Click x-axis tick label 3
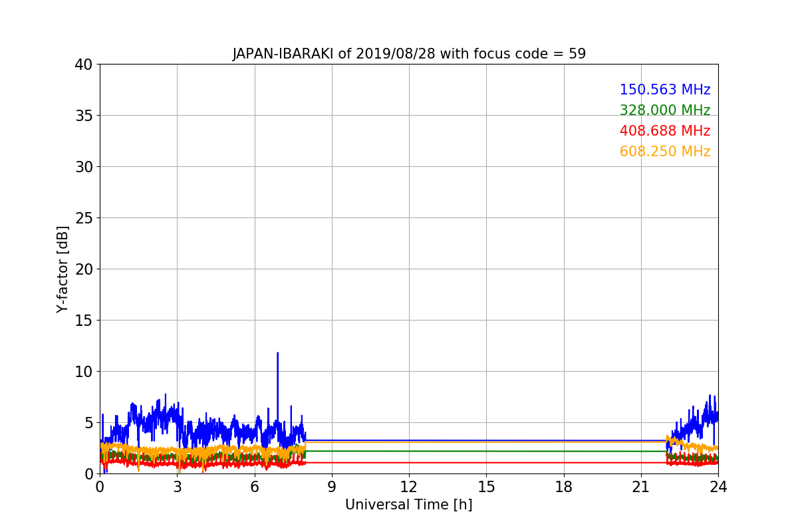 [x=177, y=487]
